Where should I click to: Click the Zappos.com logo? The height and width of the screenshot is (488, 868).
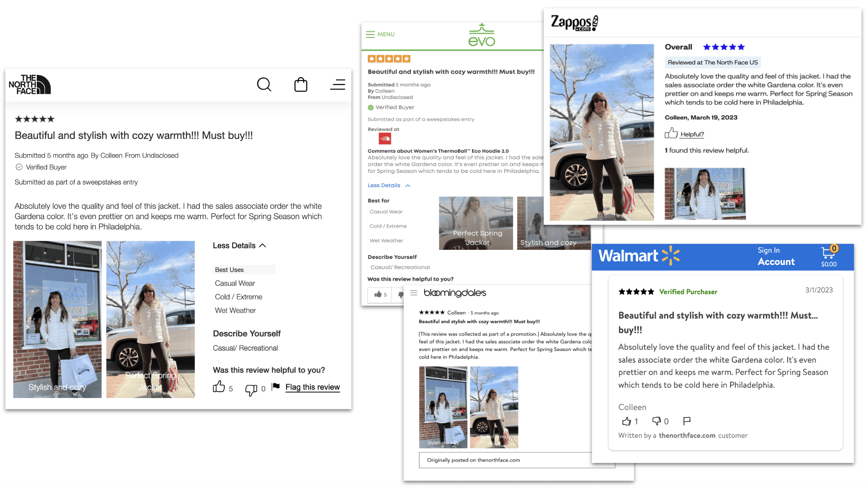pos(574,22)
